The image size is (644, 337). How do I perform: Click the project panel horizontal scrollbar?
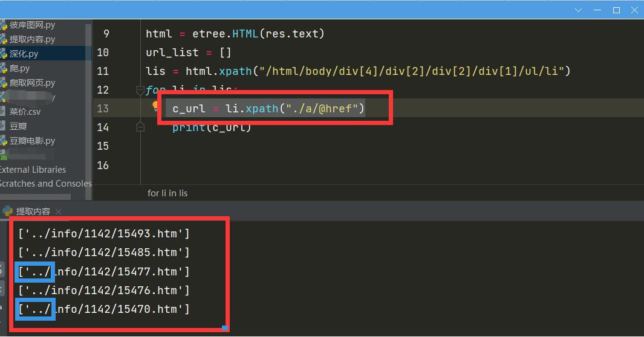pyautogui.click(x=35, y=197)
